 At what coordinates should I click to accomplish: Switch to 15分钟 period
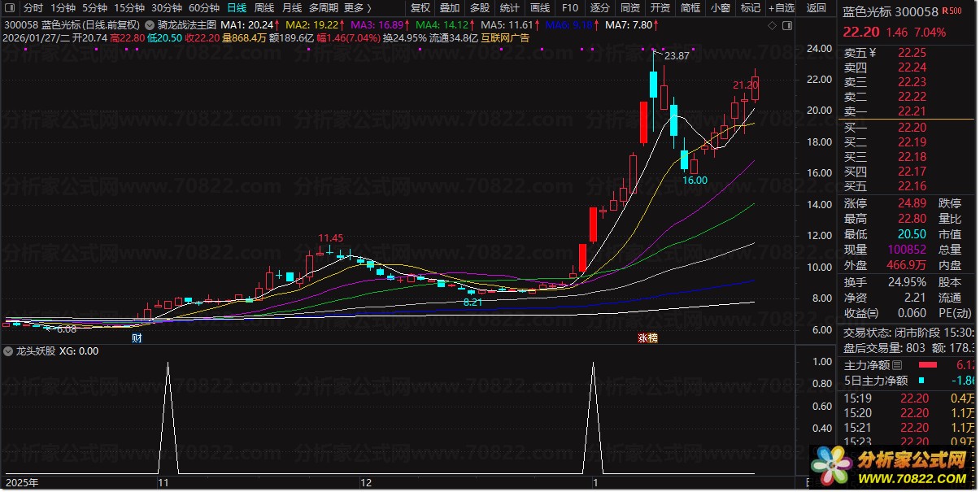tap(129, 7)
